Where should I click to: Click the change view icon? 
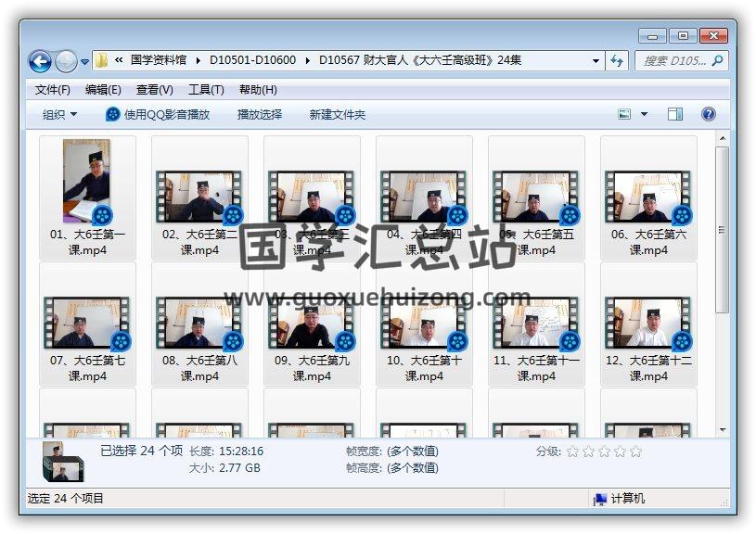click(625, 114)
